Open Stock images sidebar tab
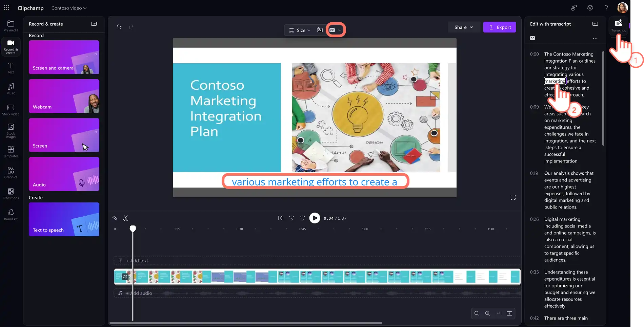The height and width of the screenshot is (327, 644). 11,131
